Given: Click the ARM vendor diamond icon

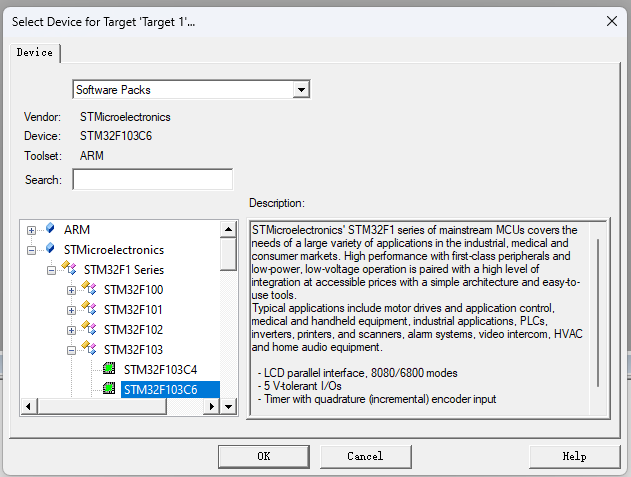Looking at the screenshot, I should coord(50,230).
